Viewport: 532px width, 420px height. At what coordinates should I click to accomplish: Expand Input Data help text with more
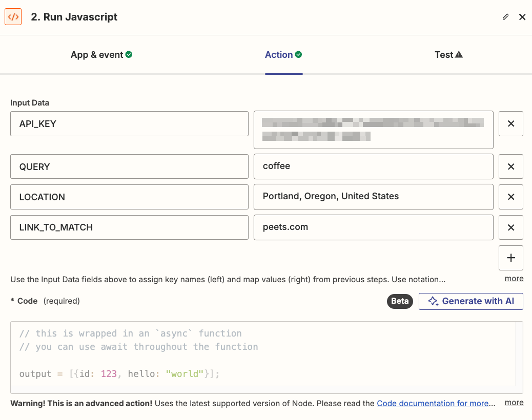coord(514,279)
